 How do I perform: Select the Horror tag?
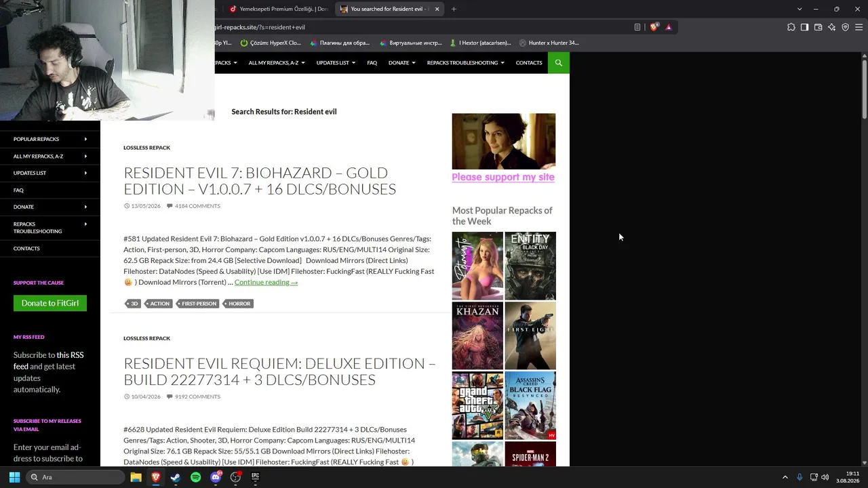click(239, 304)
